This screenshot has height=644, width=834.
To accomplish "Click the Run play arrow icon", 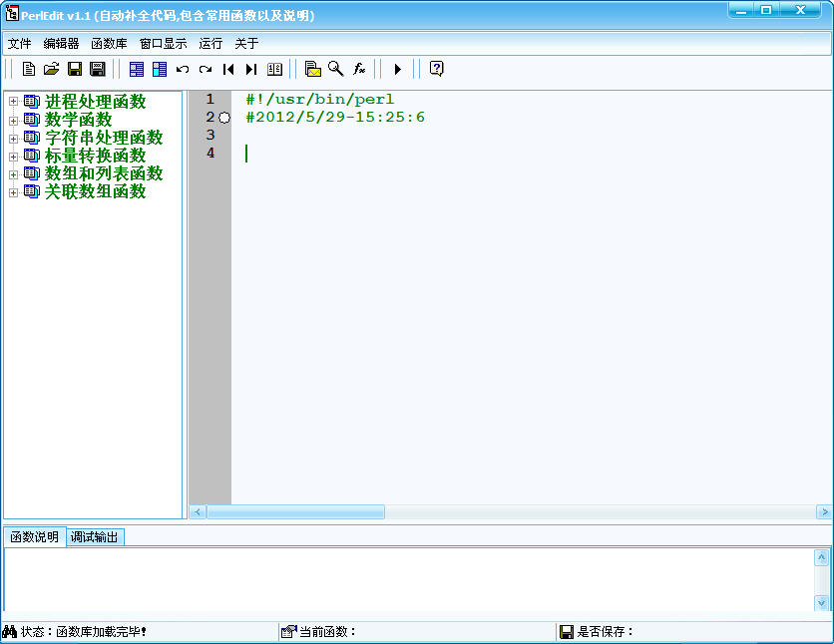I will 397,69.
